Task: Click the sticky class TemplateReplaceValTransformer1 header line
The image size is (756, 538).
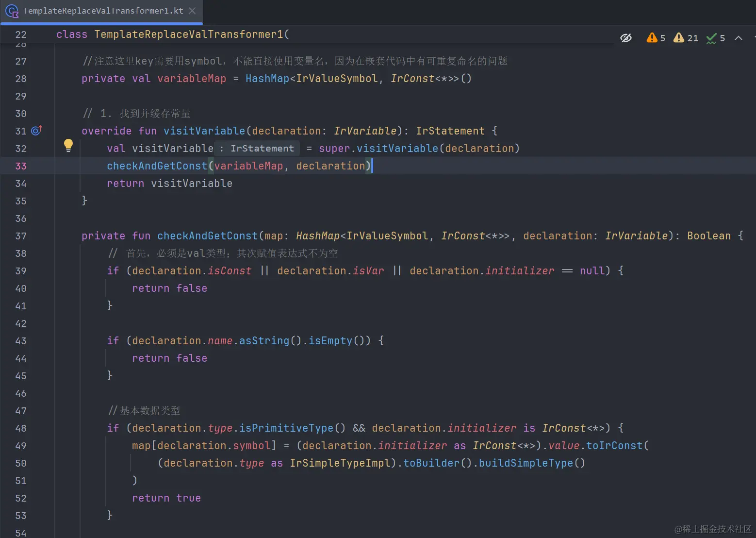Action: pyautogui.click(x=172, y=34)
